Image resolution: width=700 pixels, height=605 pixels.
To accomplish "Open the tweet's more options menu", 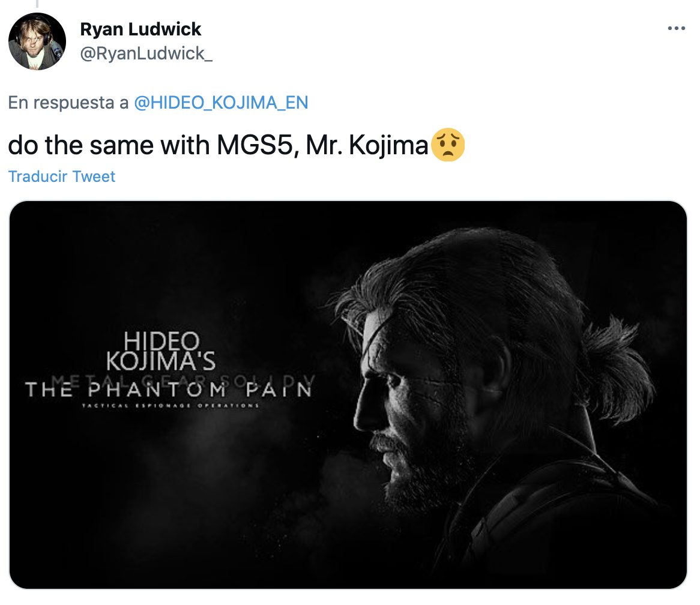I will point(676,29).
